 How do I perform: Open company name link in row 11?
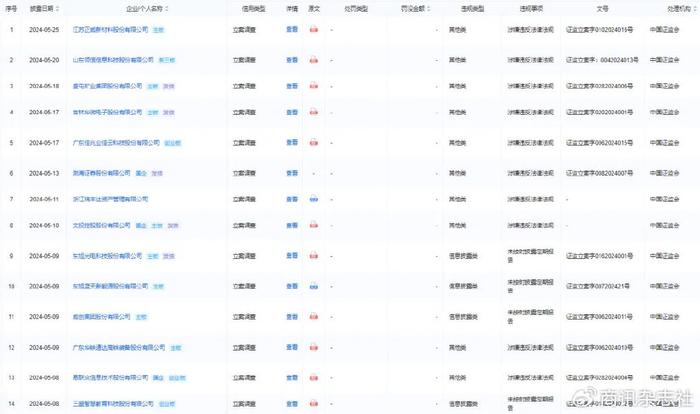click(x=102, y=317)
